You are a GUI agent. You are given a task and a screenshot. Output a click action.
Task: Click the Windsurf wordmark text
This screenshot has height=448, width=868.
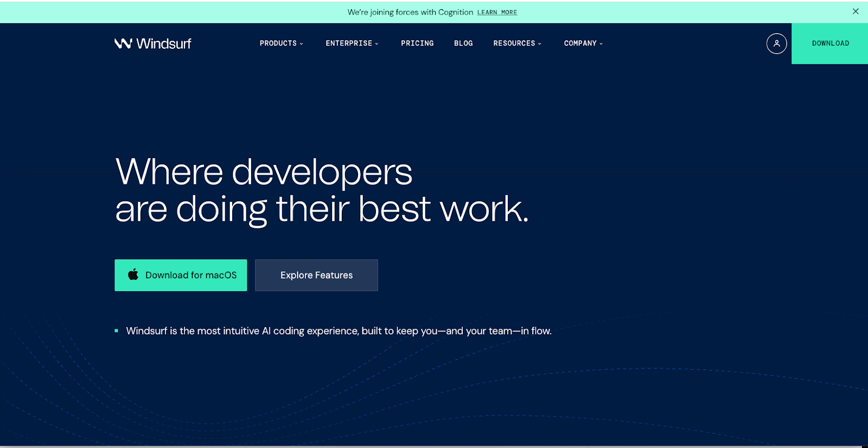click(164, 43)
